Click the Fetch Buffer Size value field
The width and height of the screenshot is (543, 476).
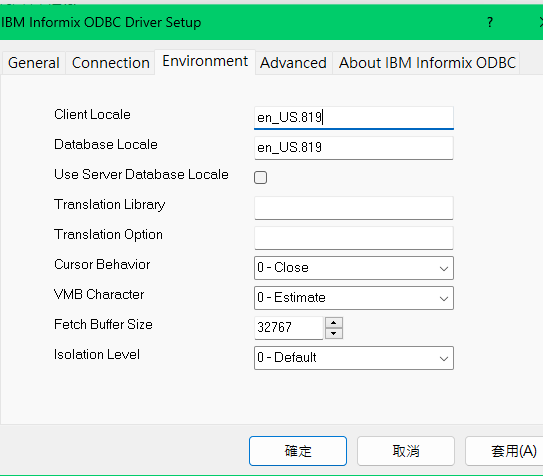288,328
